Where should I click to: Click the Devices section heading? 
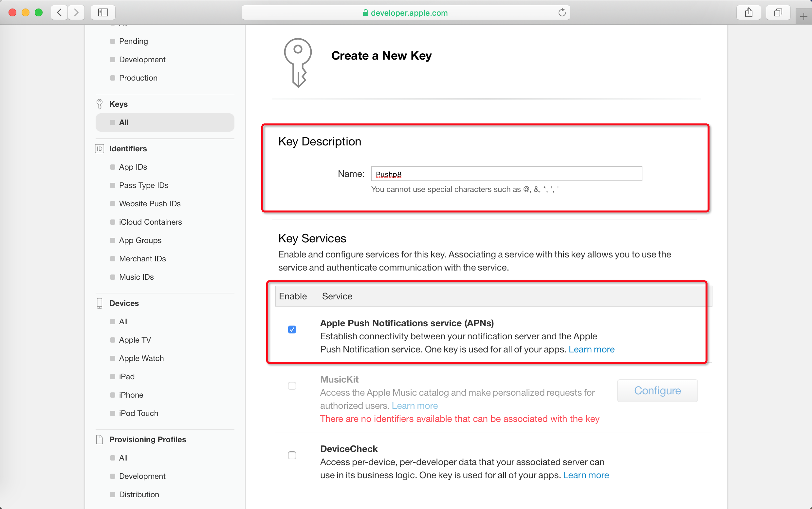pyautogui.click(x=124, y=303)
